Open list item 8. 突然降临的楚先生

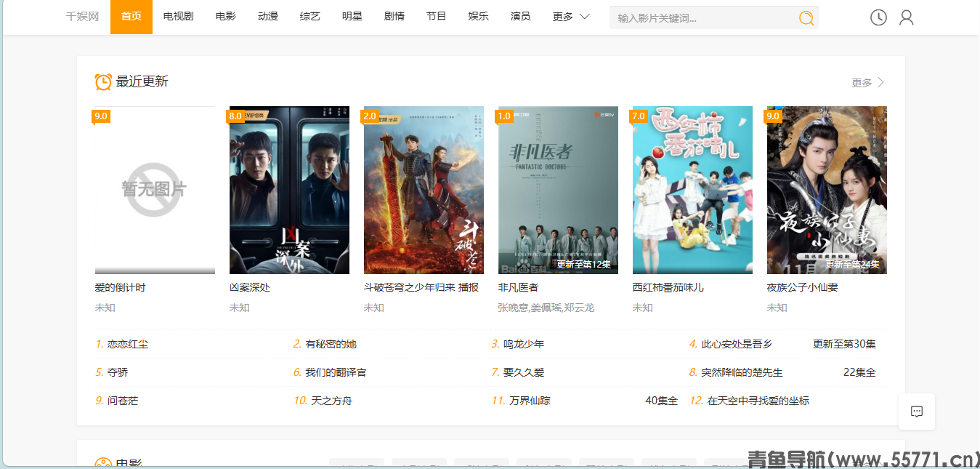click(737, 373)
